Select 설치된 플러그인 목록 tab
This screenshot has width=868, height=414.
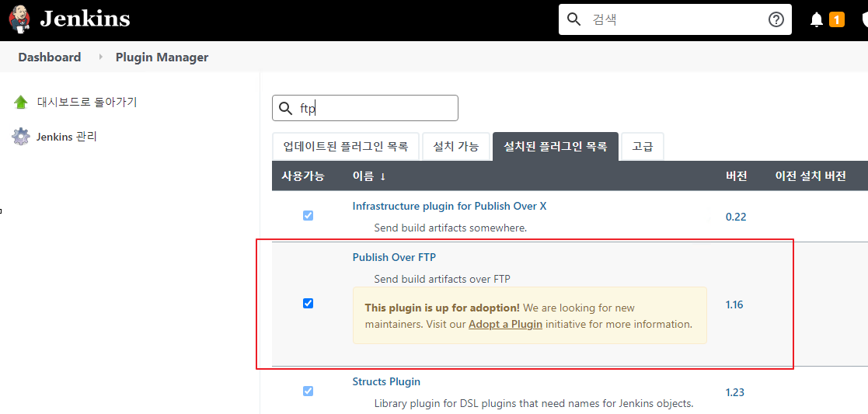click(x=556, y=147)
